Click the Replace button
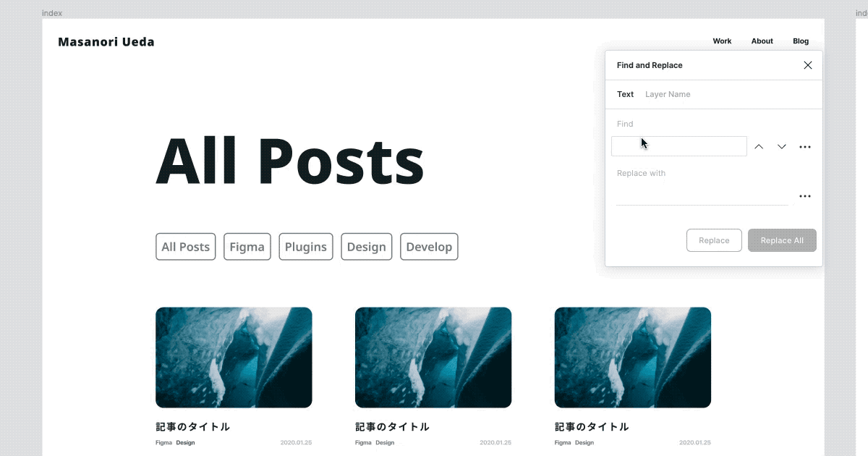The height and width of the screenshot is (456, 868). click(714, 240)
